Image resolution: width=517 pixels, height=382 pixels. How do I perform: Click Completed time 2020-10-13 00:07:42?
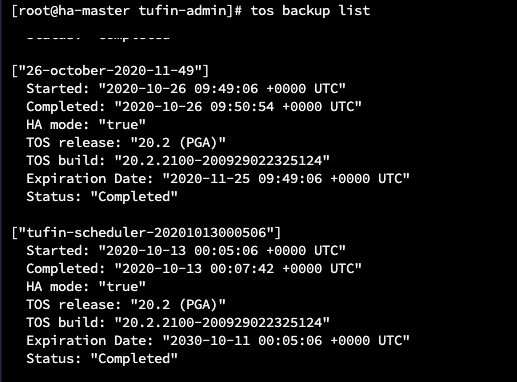[194, 269]
